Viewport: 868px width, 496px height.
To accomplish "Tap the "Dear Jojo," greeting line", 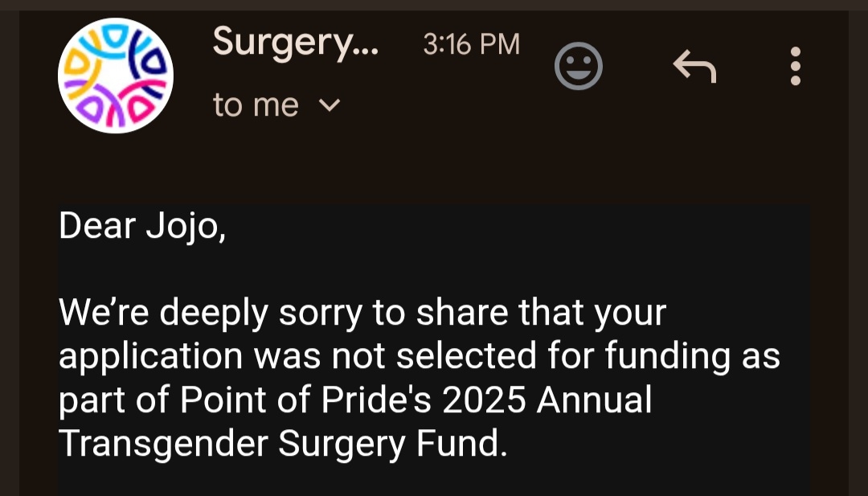I will [x=142, y=228].
